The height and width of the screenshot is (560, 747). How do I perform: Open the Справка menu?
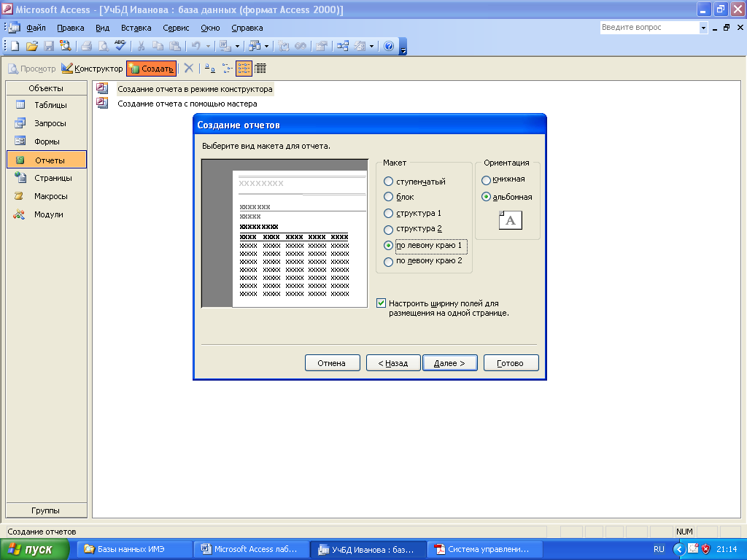coord(247,28)
